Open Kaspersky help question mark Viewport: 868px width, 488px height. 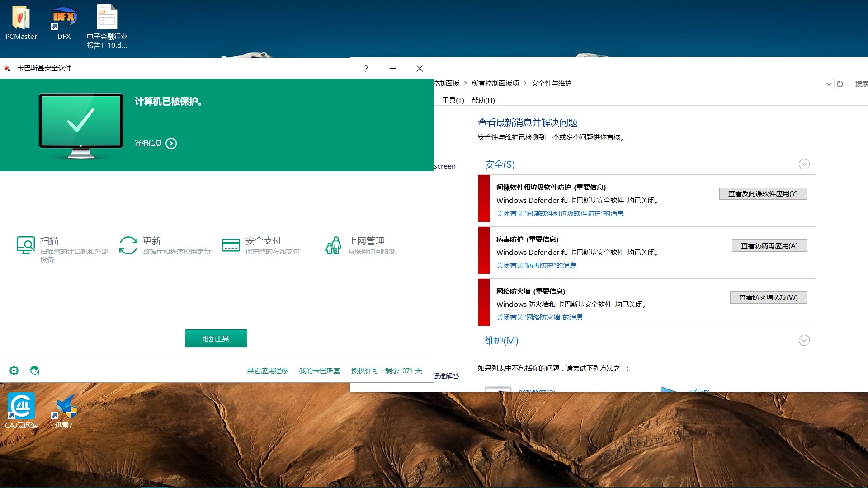[x=366, y=68]
